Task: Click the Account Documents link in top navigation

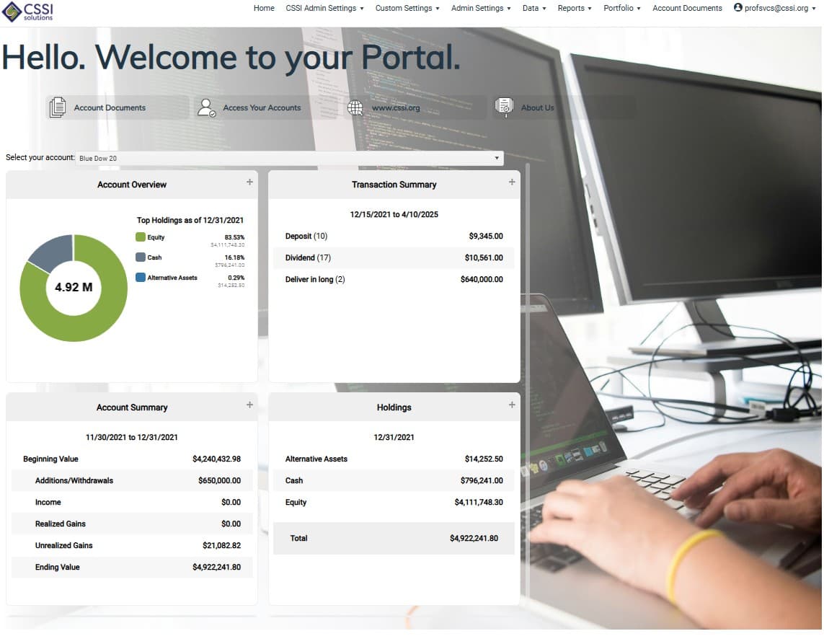Action: (x=687, y=8)
